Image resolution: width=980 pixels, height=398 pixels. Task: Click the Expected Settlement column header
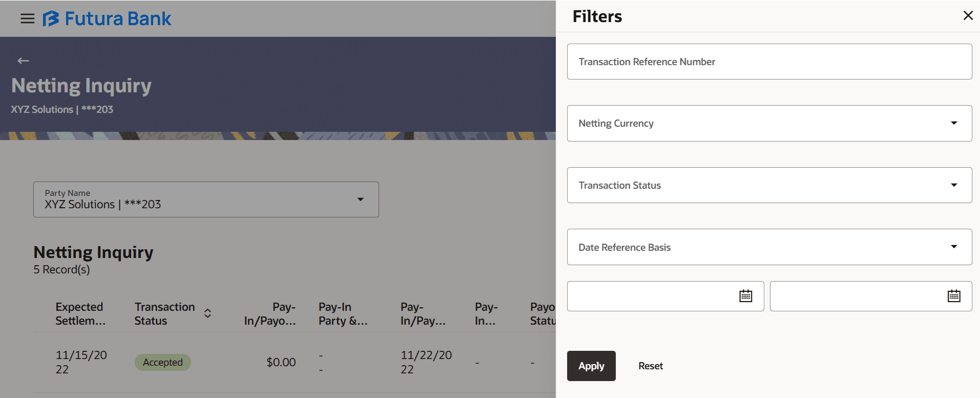(x=80, y=313)
